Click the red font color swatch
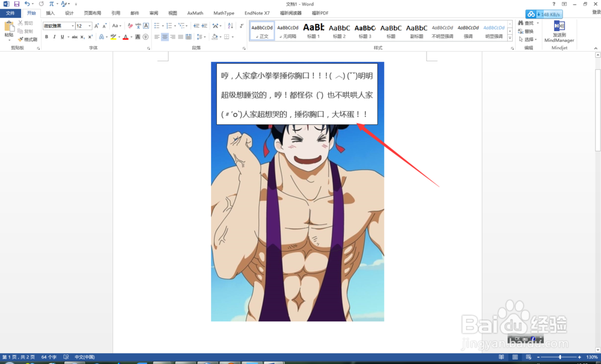The image size is (601, 364). [x=126, y=37]
